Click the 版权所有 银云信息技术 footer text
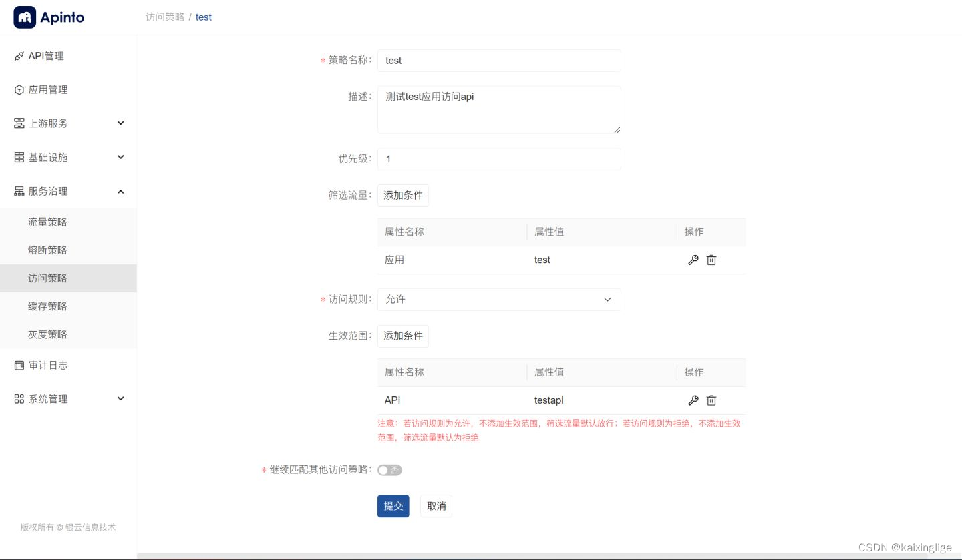962x560 pixels. (68, 527)
